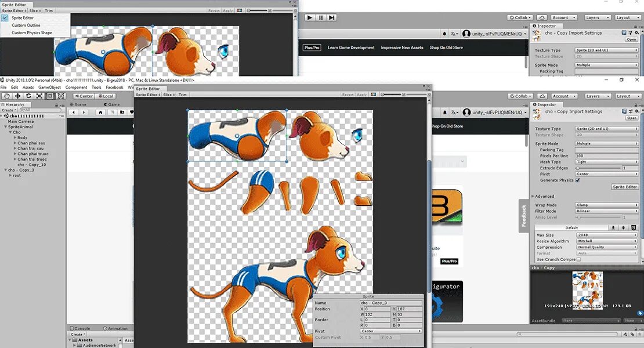The width and height of the screenshot is (644, 348).
Task: Open the File menu
Action: (3, 88)
